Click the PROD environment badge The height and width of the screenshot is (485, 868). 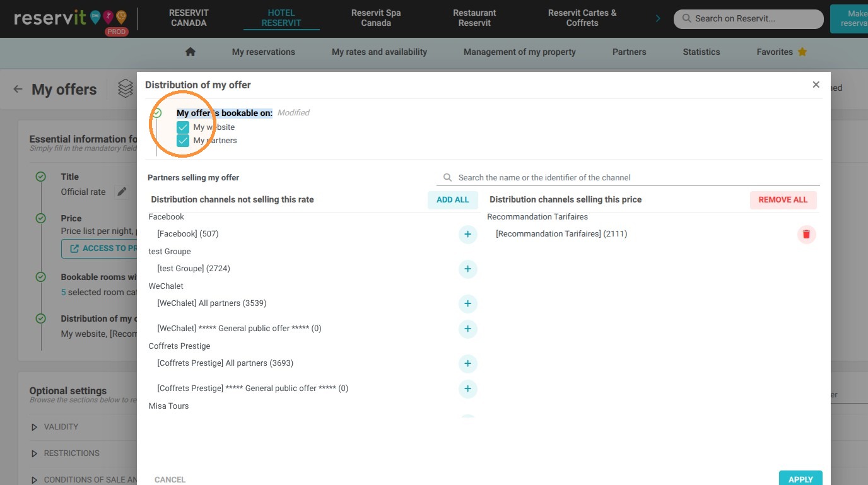point(117,32)
